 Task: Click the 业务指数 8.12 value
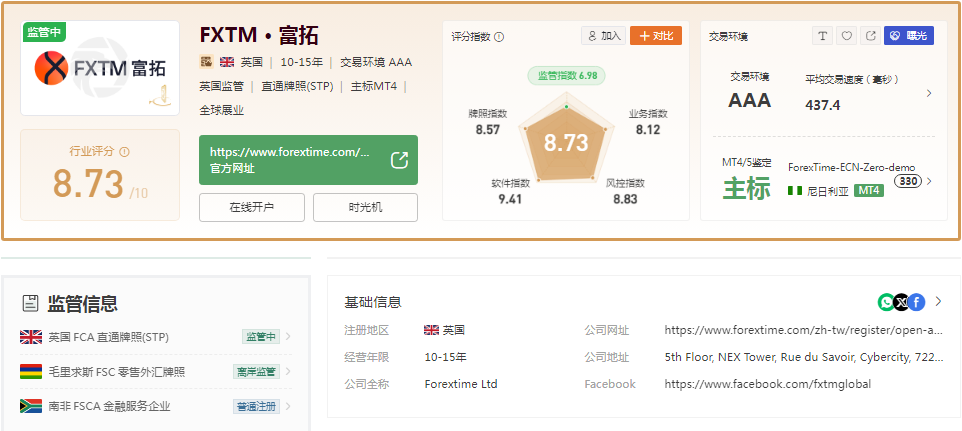click(648, 129)
